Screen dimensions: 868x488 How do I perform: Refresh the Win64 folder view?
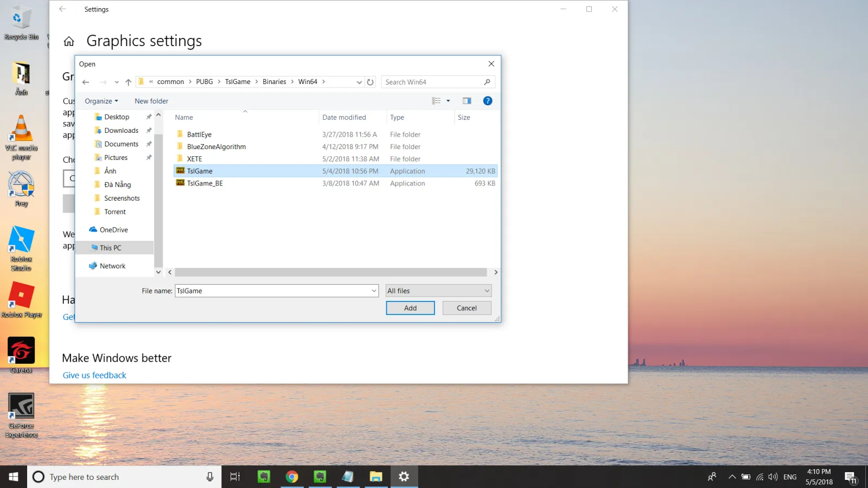[370, 82]
